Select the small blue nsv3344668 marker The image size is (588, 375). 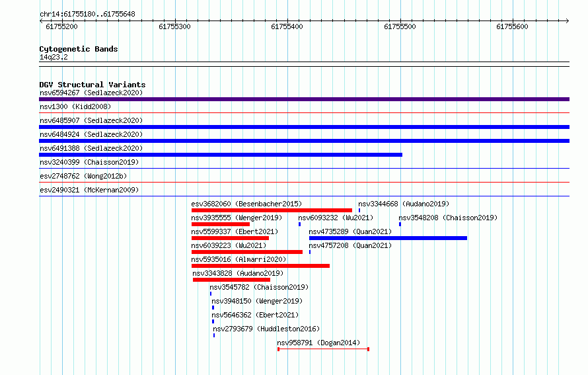[359, 210]
